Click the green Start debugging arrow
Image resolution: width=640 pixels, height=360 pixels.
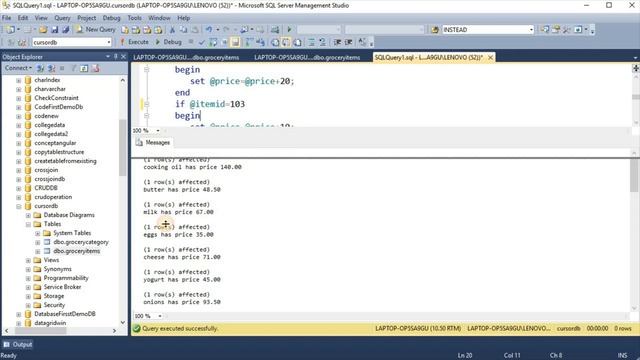point(289,29)
